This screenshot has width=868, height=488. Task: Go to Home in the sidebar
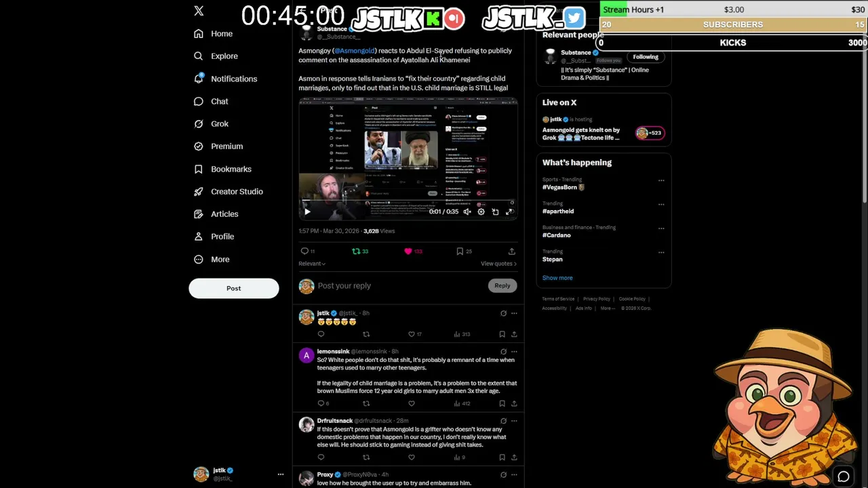click(x=213, y=34)
